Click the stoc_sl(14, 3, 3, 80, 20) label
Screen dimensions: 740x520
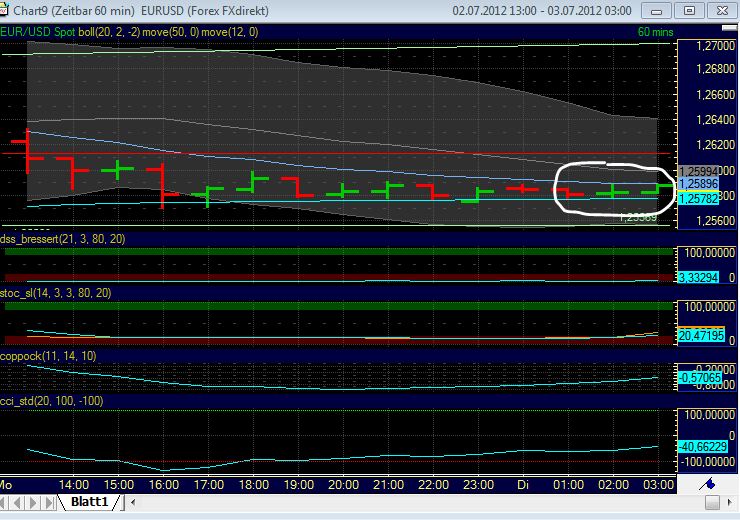click(x=56, y=293)
